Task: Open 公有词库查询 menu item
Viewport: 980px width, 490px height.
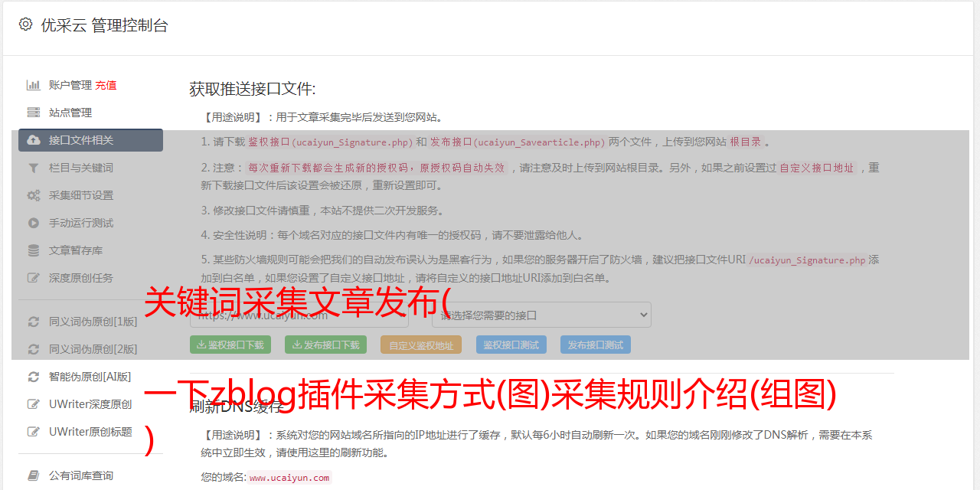Action: [x=81, y=475]
